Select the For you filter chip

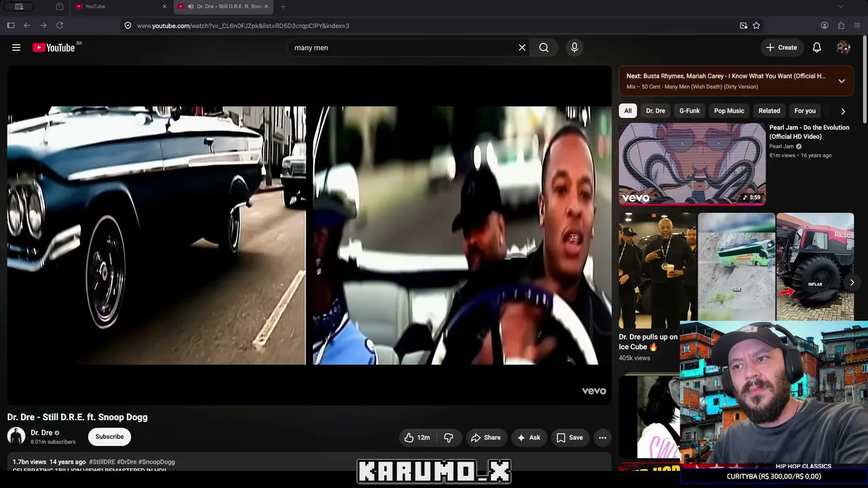pos(805,111)
